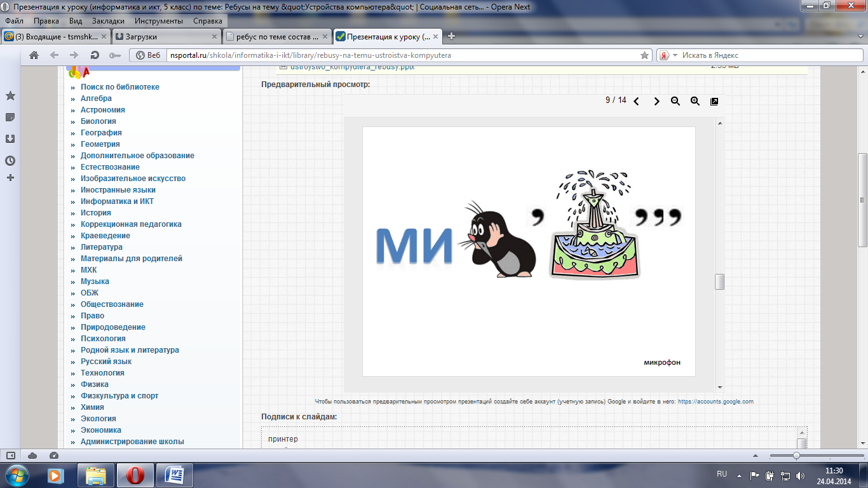Open bookmarks panel in Opera sidebar
Screen dimensions: 868x488
tap(10, 96)
